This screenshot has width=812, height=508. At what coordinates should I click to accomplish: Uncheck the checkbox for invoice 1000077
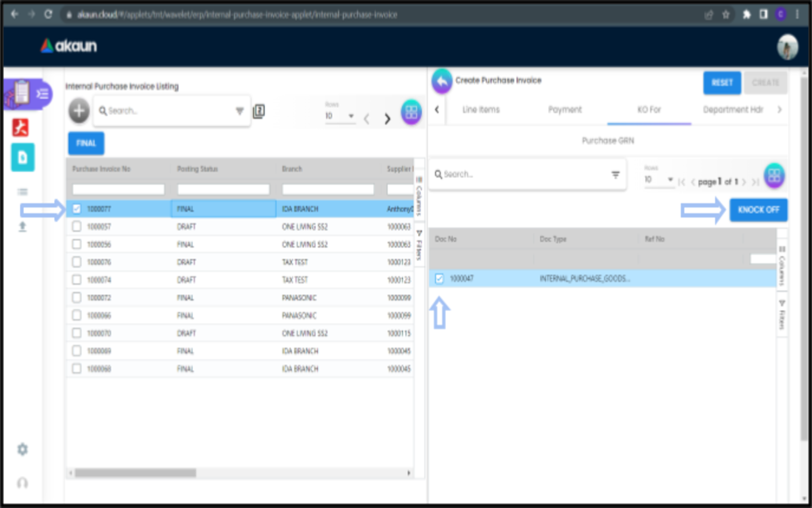[77, 209]
